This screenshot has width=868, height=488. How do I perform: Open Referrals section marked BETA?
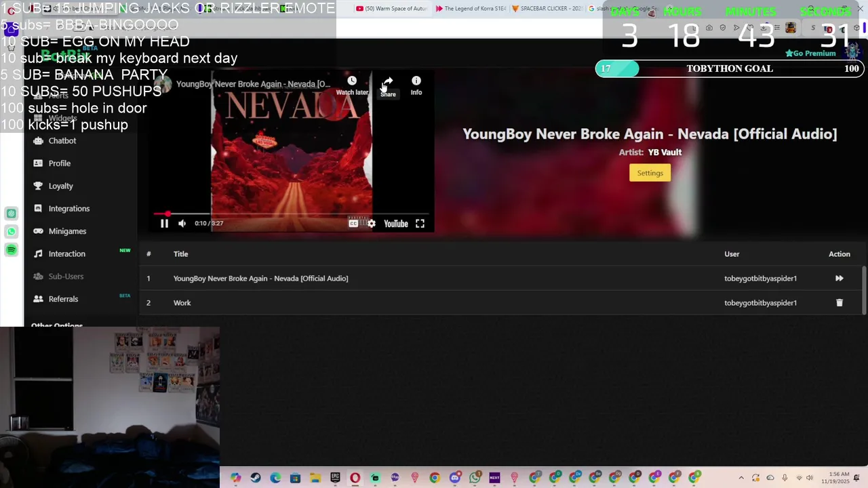point(63,299)
